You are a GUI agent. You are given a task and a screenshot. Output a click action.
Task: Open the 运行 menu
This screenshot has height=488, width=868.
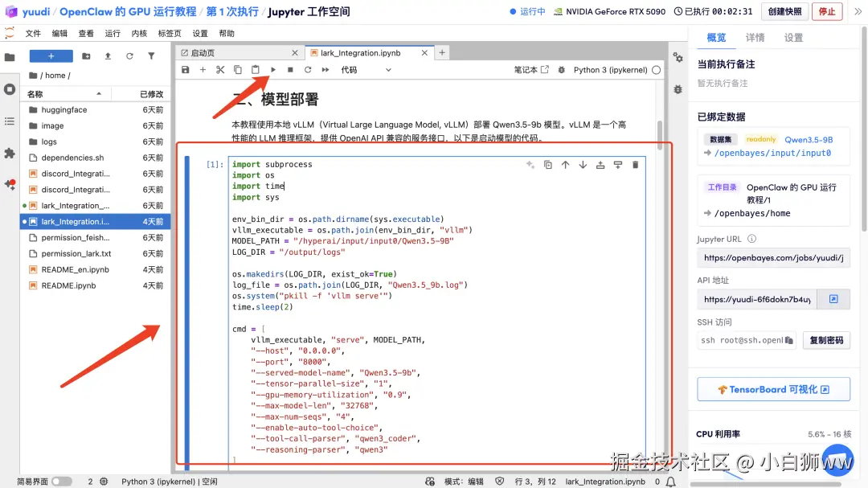[113, 33]
